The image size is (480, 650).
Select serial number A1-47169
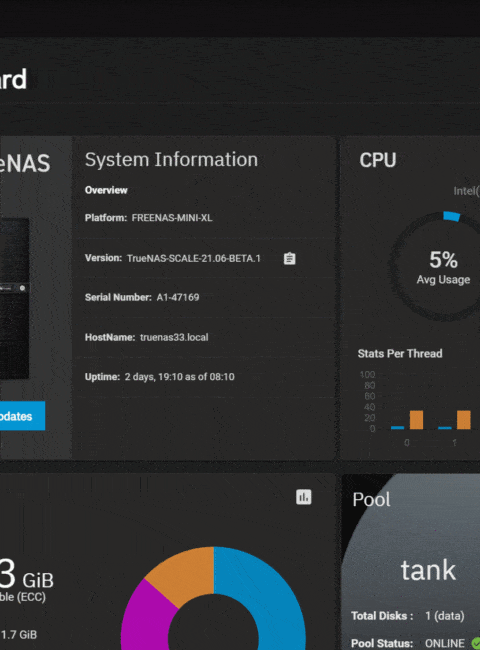tap(178, 297)
